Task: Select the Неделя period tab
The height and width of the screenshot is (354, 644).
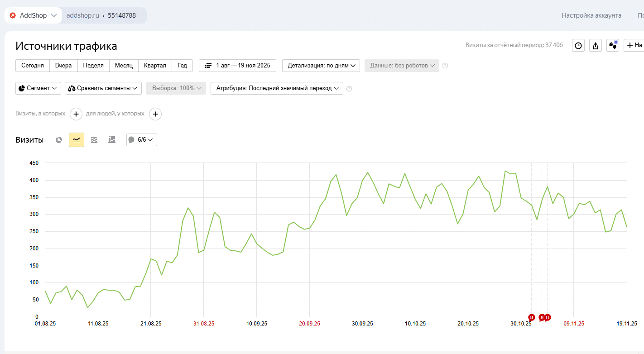Action: [x=93, y=66]
